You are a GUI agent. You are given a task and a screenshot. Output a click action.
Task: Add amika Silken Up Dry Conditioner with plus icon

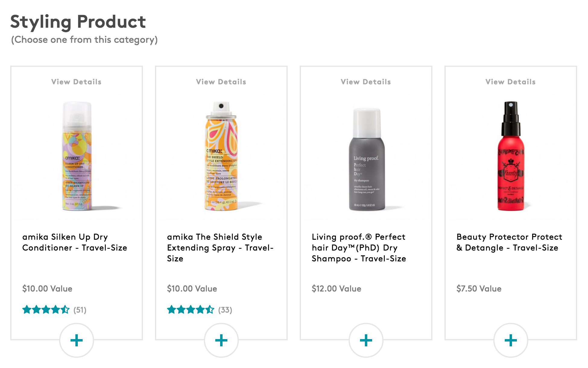(77, 340)
